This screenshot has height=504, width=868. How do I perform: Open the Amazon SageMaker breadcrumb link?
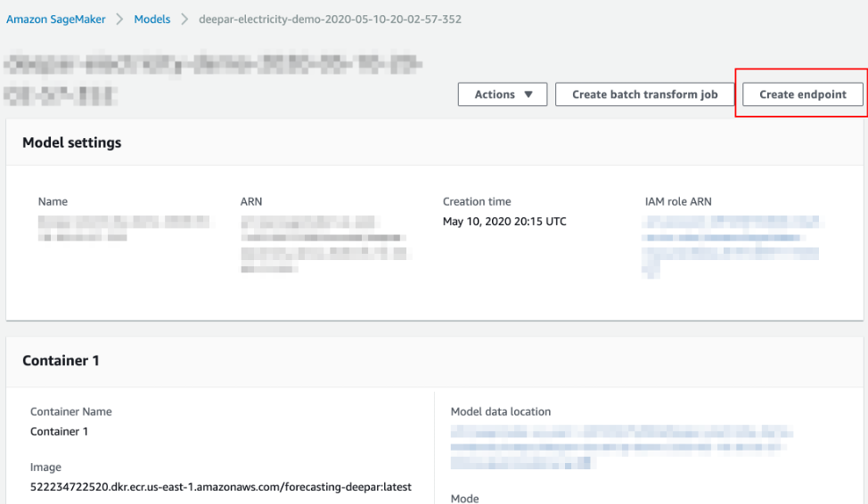(x=55, y=20)
